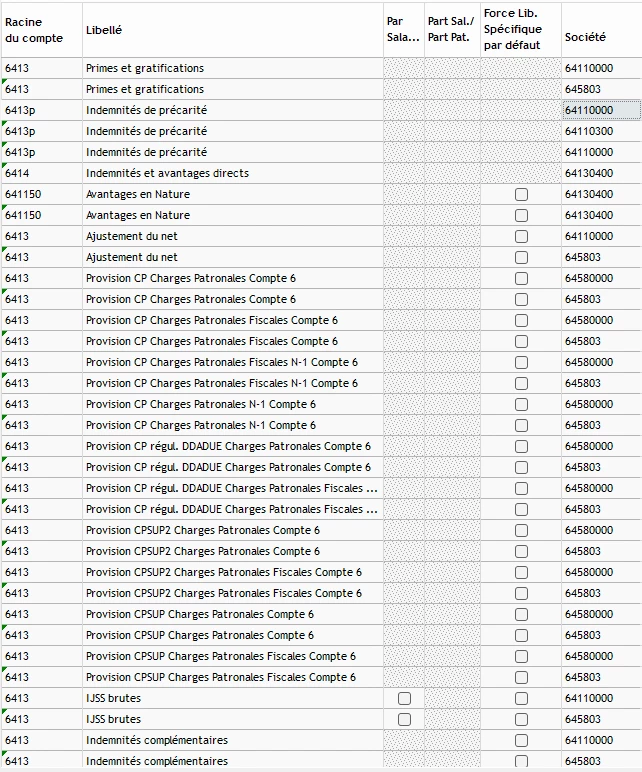This screenshot has width=642, height=772.
Task: Select Provision CP Charges Patronales Compte 6 label, 64580000 row
Action: pyautogui.click(x=191, y=278)
